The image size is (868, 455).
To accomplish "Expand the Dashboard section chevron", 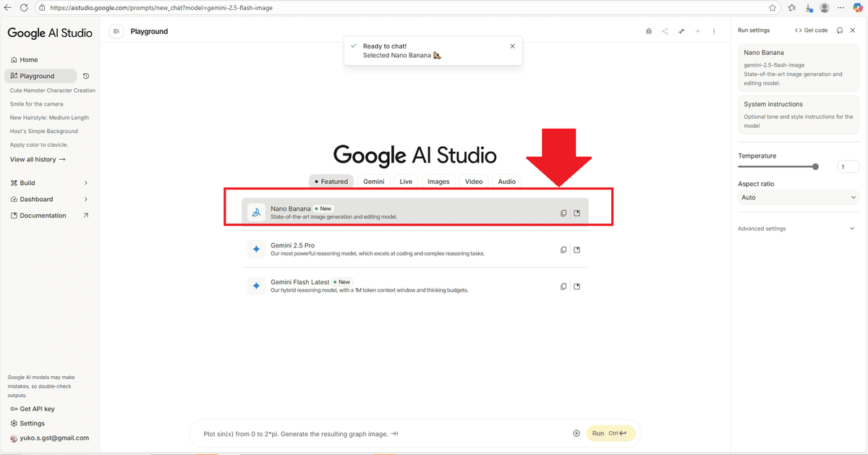I will (86, 199).
